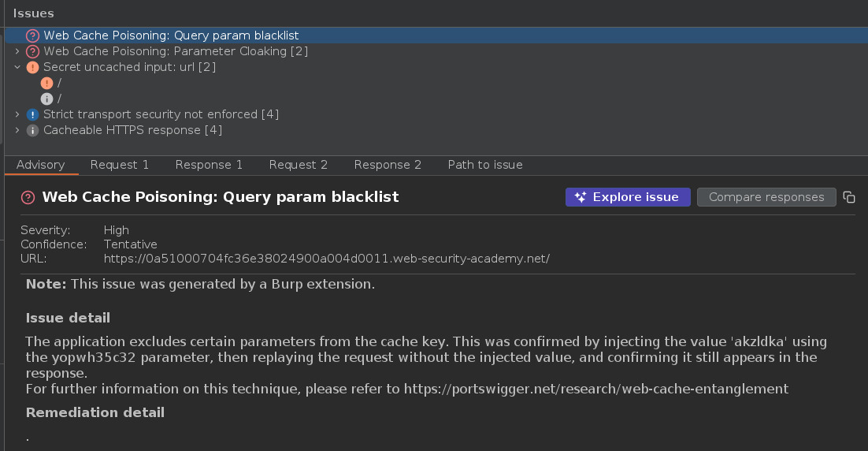Image resolution: width=868 pixels, height=451 pixels.
Task: Open the Path to issue tab
Action: click(485, 165)
